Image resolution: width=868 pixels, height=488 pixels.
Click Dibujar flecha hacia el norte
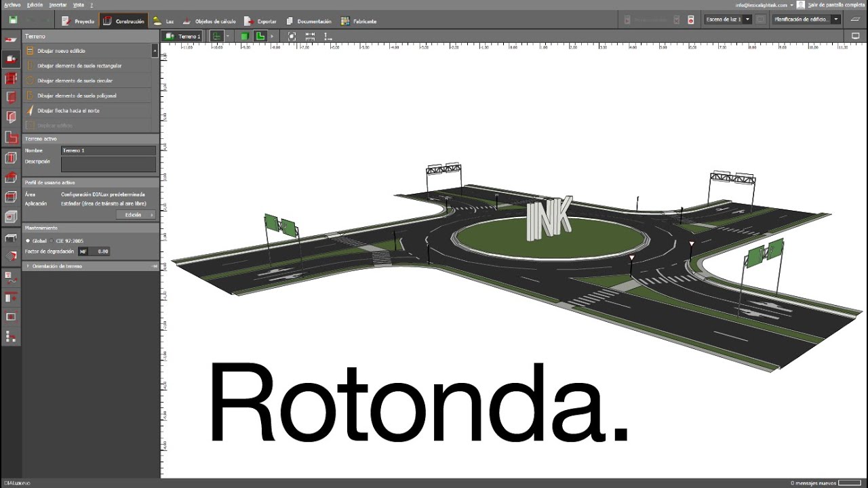point(88,110)
